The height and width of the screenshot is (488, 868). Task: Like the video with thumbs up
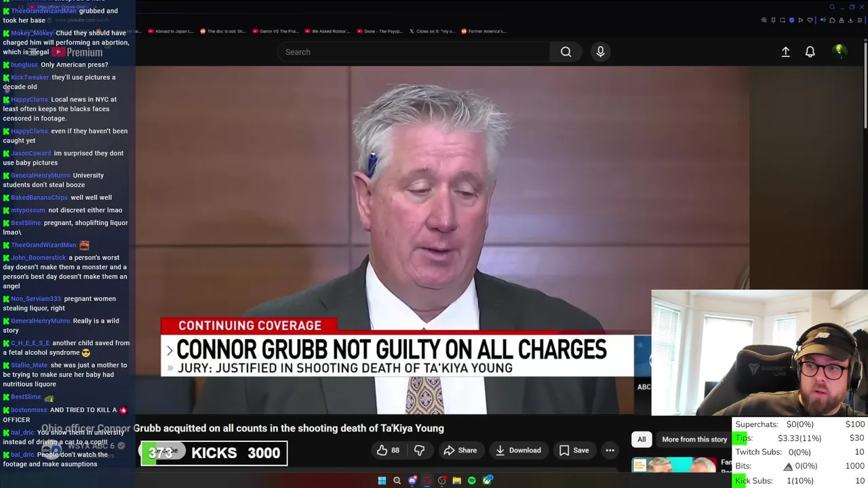[x=388, y=450]
